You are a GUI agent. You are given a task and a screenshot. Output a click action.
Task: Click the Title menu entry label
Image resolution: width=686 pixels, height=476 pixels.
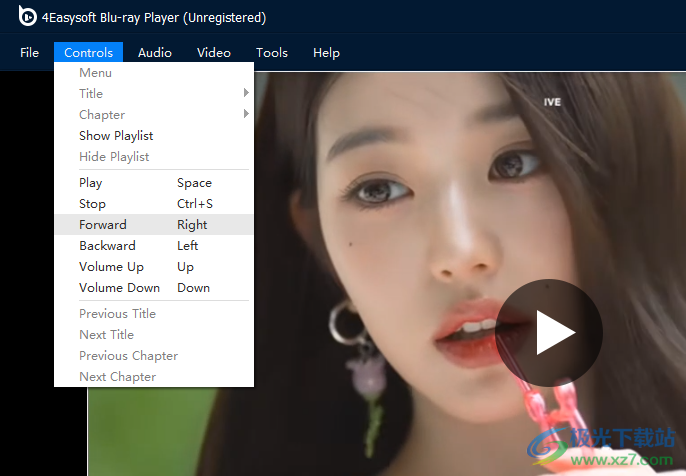91,94
